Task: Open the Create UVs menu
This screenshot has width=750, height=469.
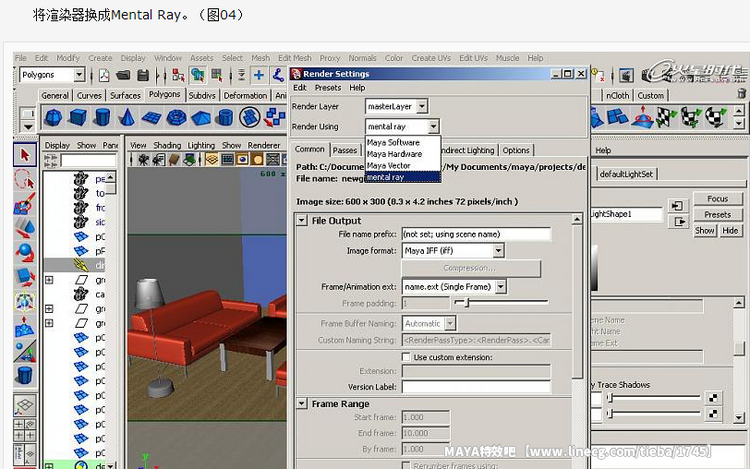Action: [431, 58]
